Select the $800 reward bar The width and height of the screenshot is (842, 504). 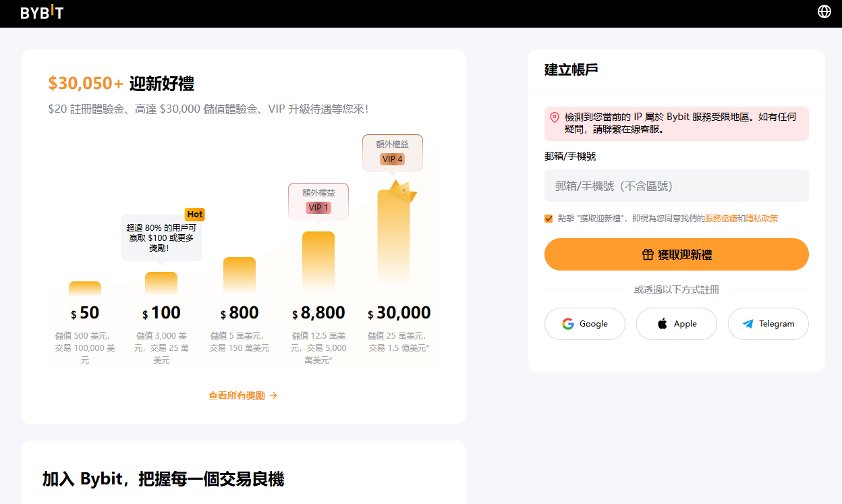tap(240, 277)
